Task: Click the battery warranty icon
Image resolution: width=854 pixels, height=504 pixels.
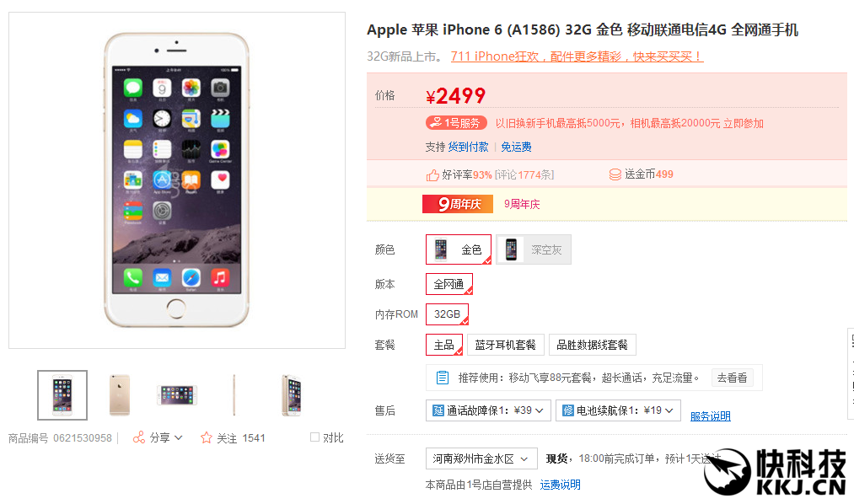Action: pos(568,410)
